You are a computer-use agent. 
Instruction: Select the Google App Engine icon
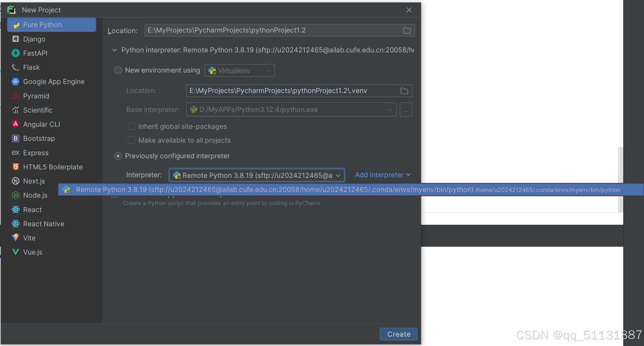tap(16, 82)
